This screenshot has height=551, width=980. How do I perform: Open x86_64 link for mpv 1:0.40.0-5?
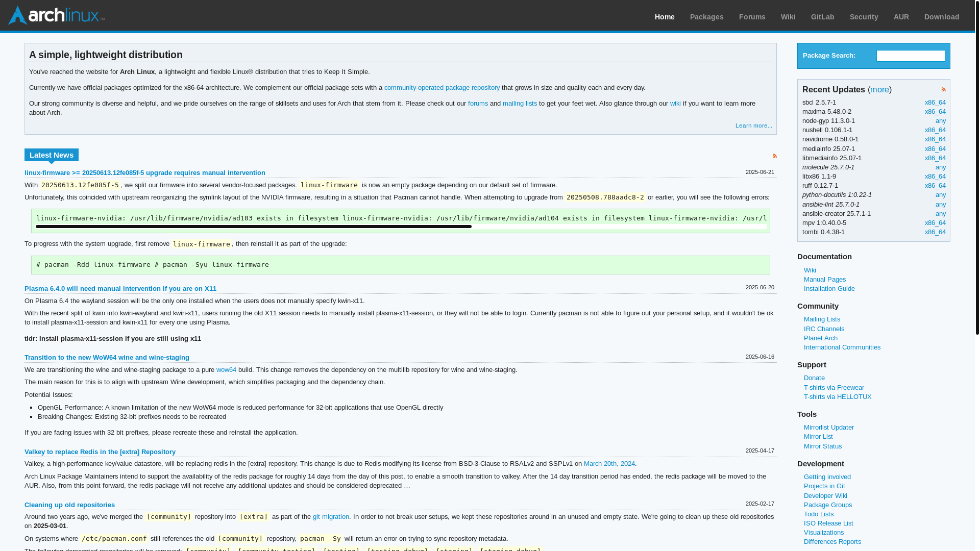935,223
